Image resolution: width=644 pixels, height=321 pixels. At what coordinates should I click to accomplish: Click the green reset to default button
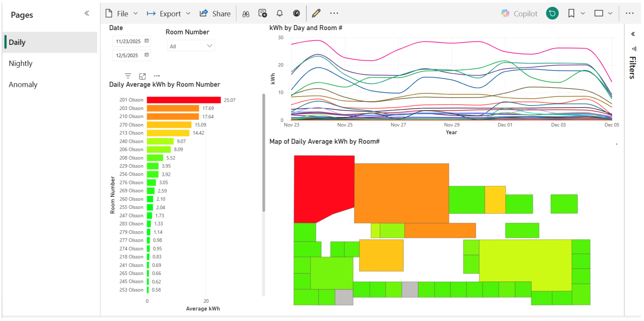click(x=552, y=13)
